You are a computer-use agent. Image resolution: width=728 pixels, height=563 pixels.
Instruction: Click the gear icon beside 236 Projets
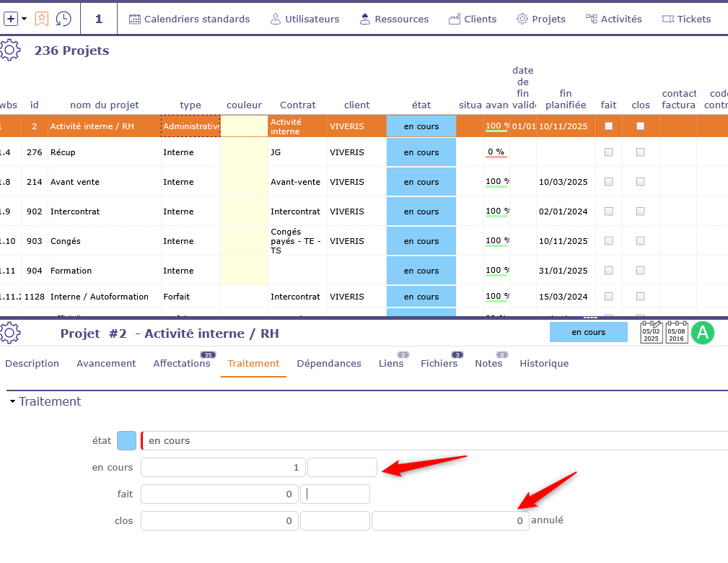pyautogui.click(x=9, y=51)
